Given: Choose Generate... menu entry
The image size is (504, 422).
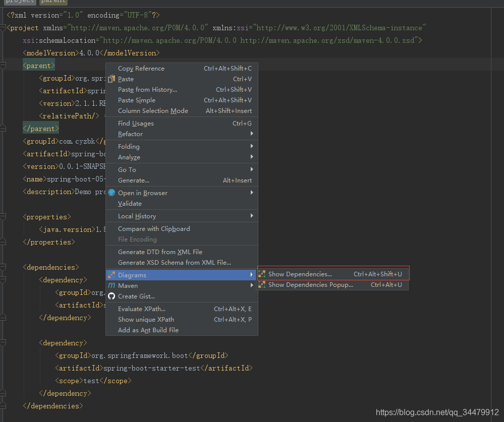Looking at the screenshot, I should 182,180.
